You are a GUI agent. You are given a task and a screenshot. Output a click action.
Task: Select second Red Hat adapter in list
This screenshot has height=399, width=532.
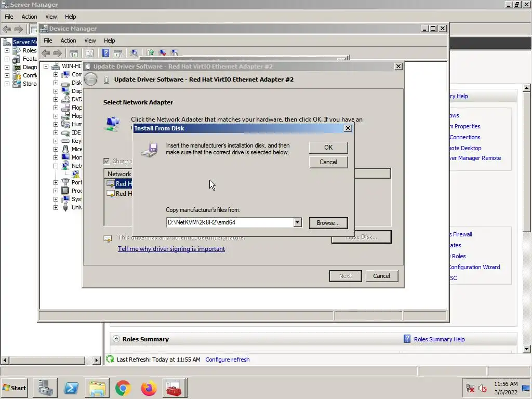(119, 193)
